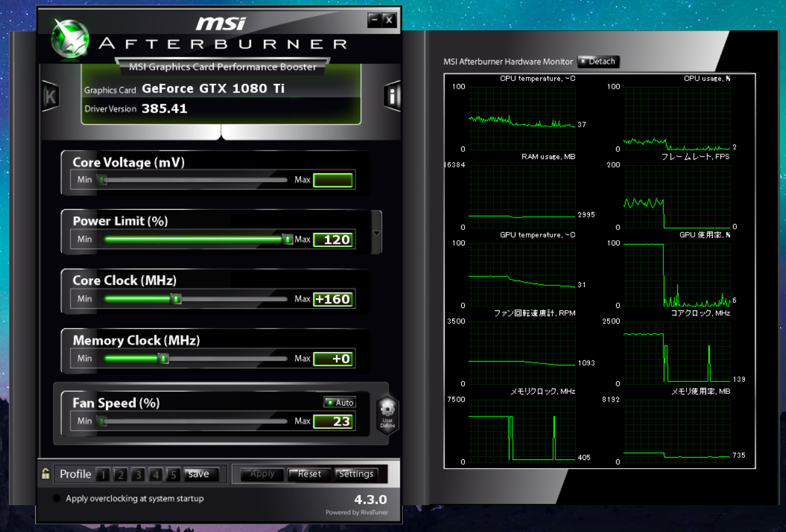
Task: Click the ファン回転速度計 RPM graph
Action: [x=522, y=353]
